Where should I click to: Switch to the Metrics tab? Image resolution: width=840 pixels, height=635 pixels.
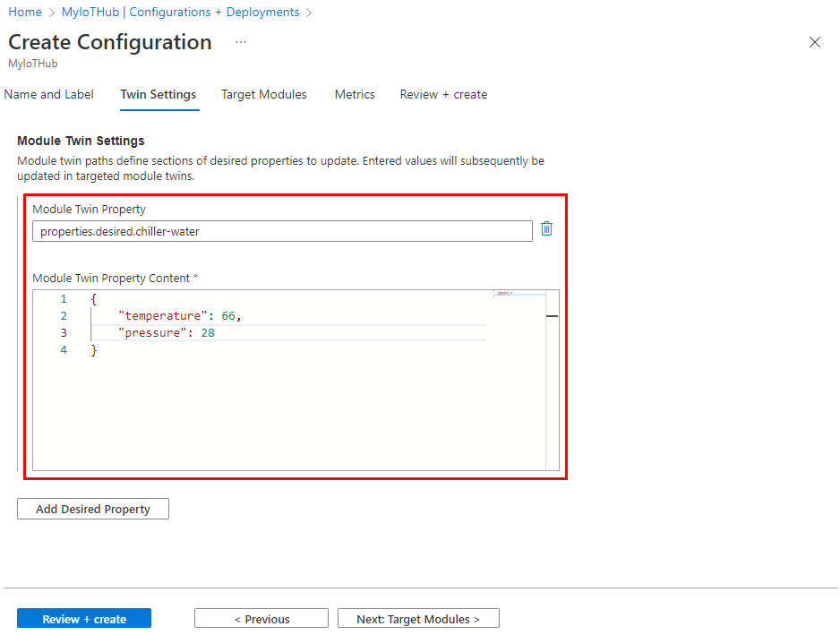tap(355, 94)
